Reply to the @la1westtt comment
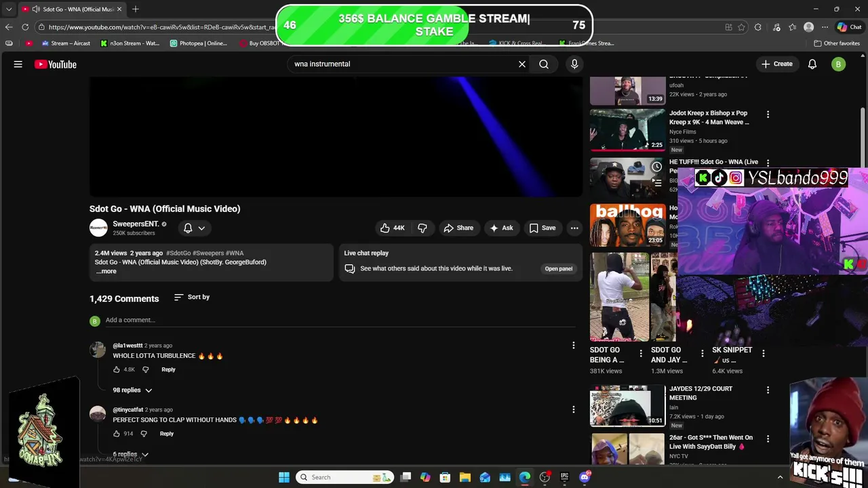The width and height of the screenshot is (868, 488). coord(168,369)
